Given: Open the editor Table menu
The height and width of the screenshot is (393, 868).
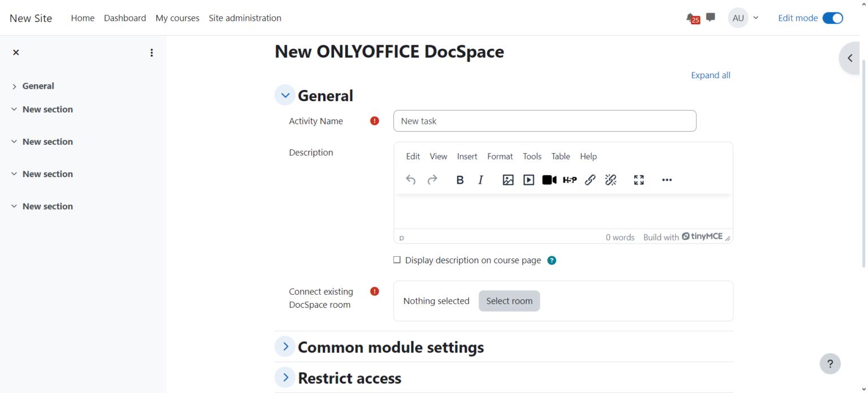Looking at the screenshot, I should pos(561,157).
